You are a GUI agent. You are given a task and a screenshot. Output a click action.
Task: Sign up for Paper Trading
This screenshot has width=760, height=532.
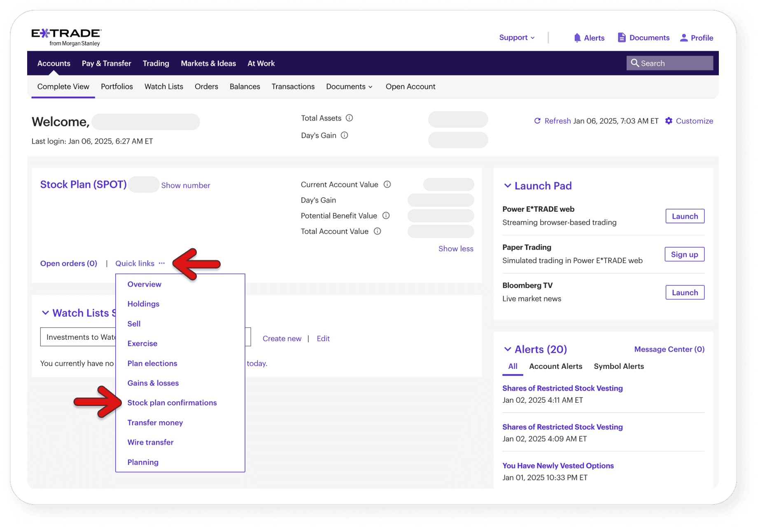(685, 254)
